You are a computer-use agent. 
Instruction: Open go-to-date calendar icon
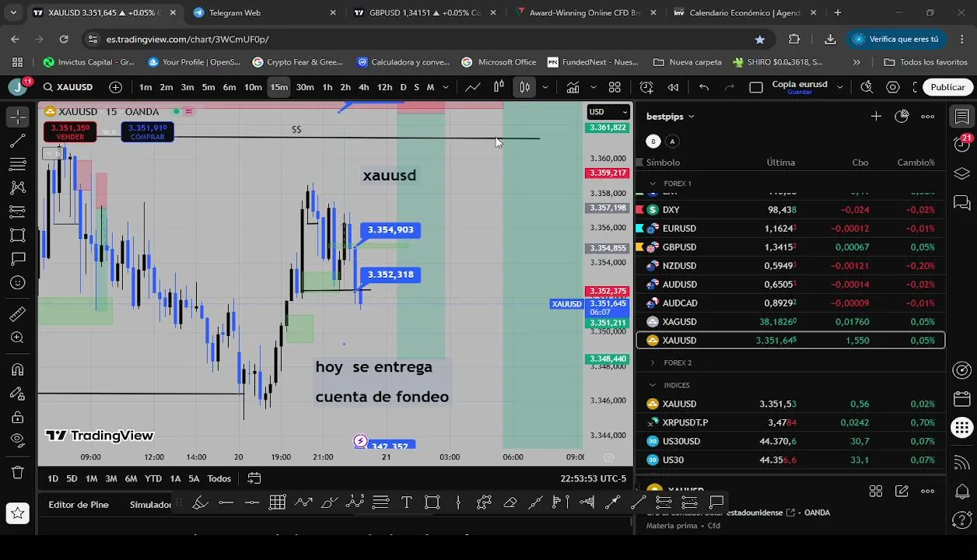click(x=254, y=478)
